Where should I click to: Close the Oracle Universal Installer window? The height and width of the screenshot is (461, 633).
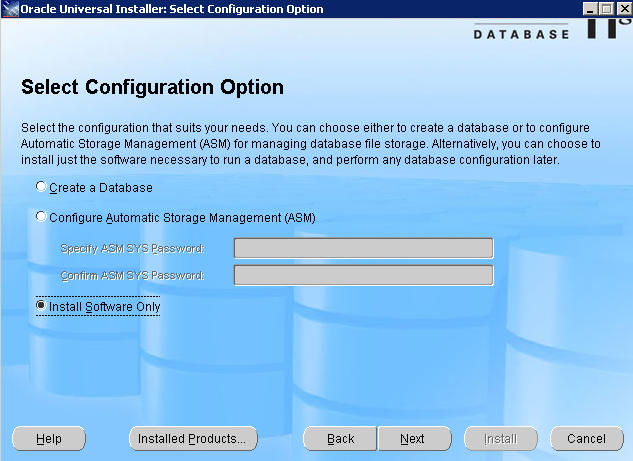point(624,9)
